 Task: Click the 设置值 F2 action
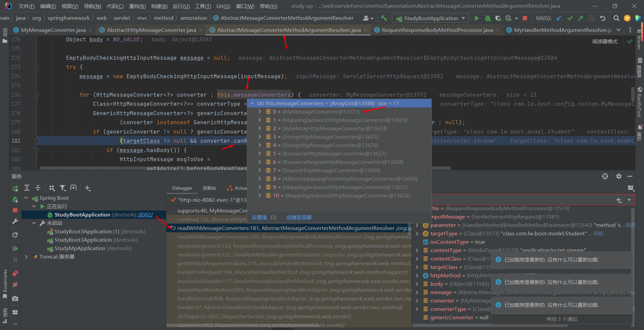264,218
